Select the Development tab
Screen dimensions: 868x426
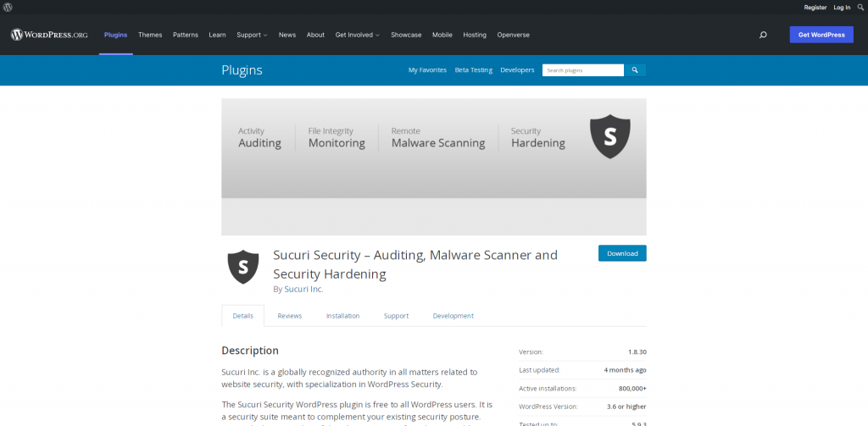tap(453, 316)
